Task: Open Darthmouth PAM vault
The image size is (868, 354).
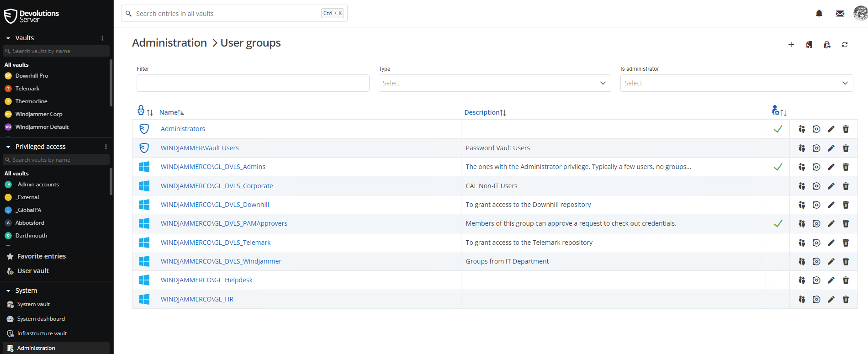Action: tap(31, 236)
